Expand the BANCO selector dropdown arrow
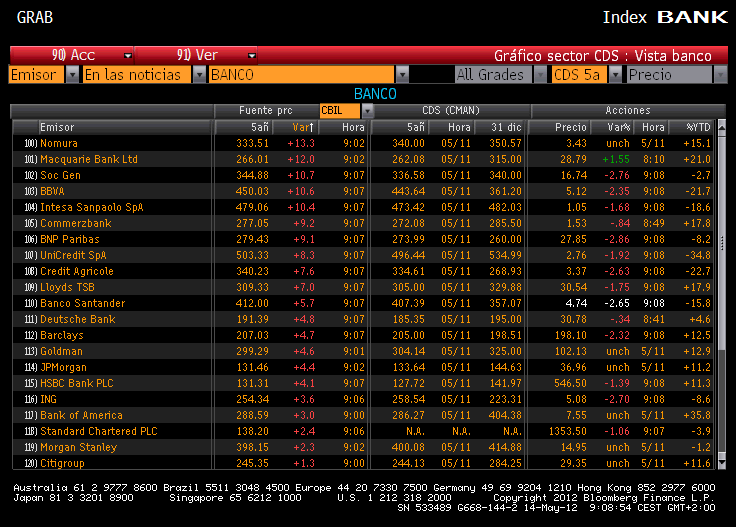Screen dimensions: 736x527 pyautogui.click(x=402, y=75)
